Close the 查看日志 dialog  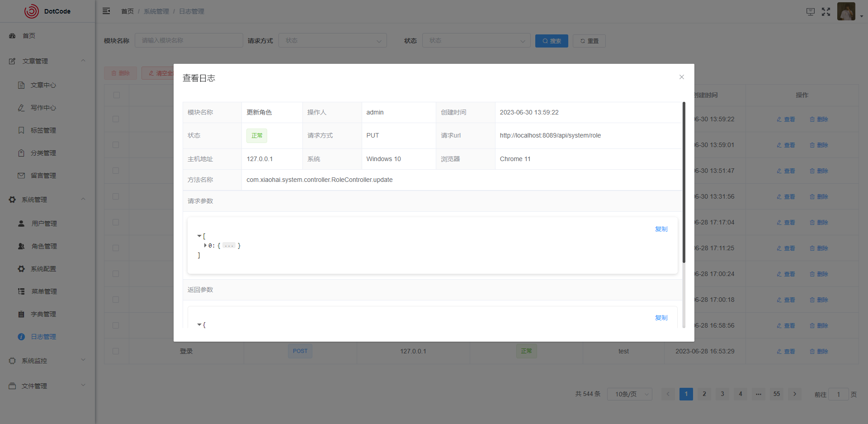tap(682, 77)
